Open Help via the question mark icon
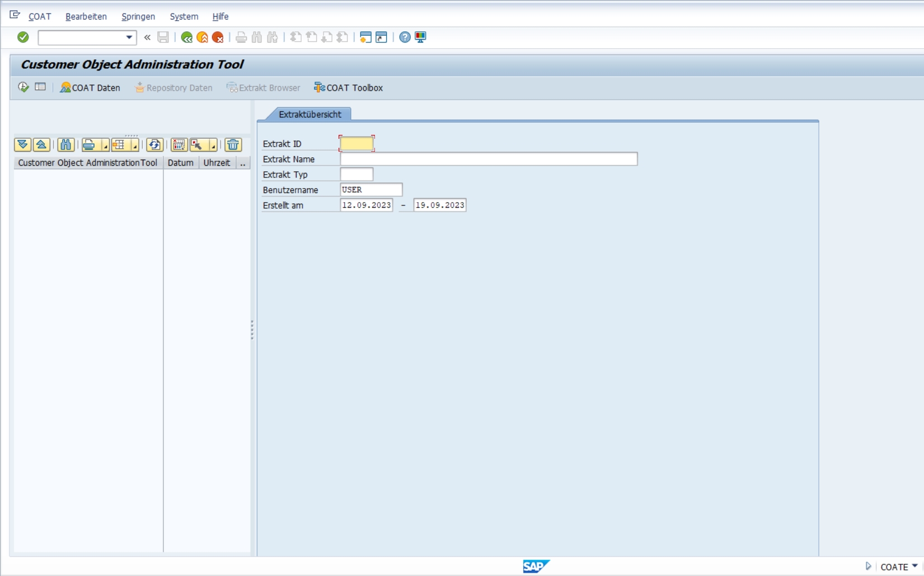The image size is (924, 576). pyautogui.click(x=405, y=38)
